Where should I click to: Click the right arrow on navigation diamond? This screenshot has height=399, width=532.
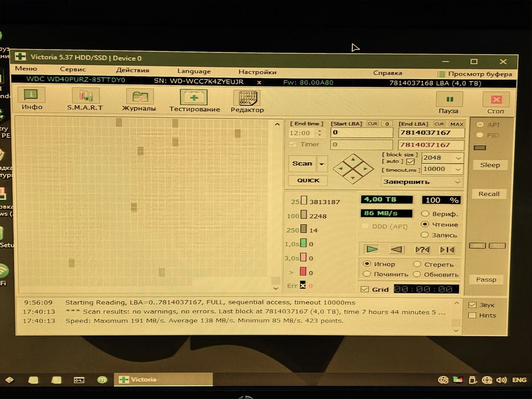click(366, 169)
